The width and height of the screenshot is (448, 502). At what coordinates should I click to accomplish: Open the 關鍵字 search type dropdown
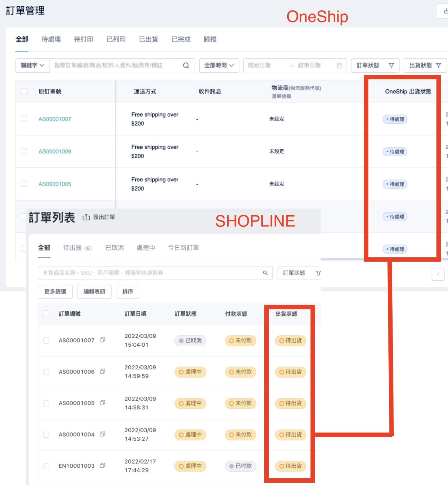[x=32, y=65]
